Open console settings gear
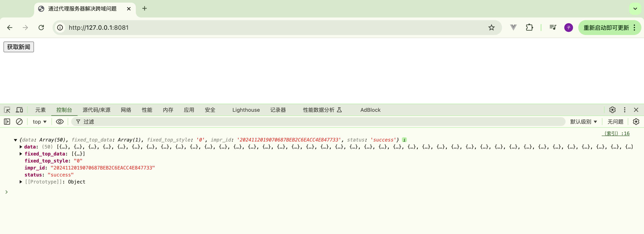 click(636, 122)
